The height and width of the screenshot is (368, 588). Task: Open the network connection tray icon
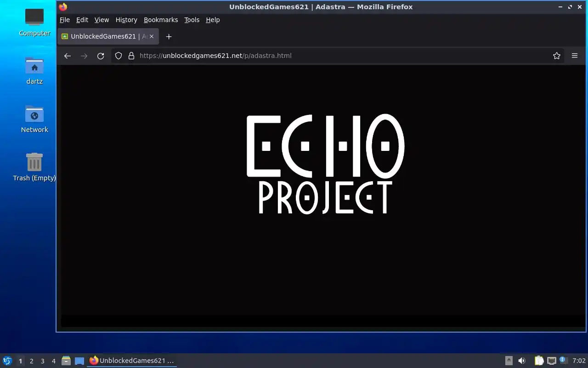coord(551,361)
